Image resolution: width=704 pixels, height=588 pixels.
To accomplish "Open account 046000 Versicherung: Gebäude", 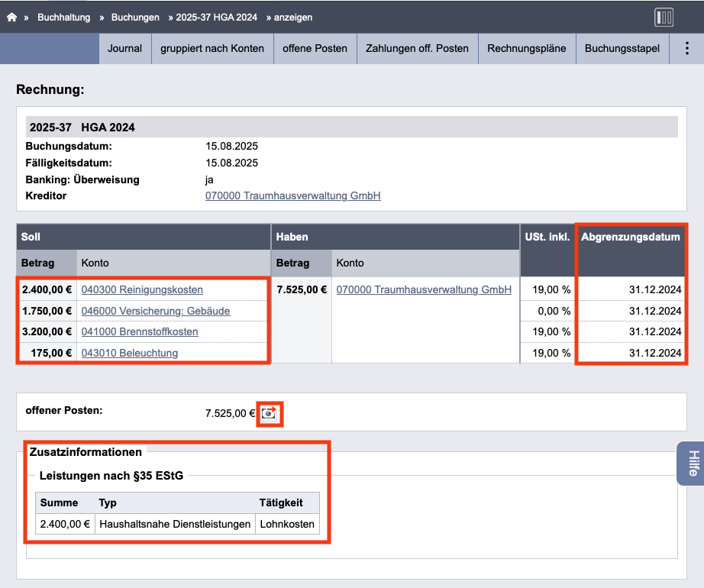I will pyautogui.click(x=156, y=311).
